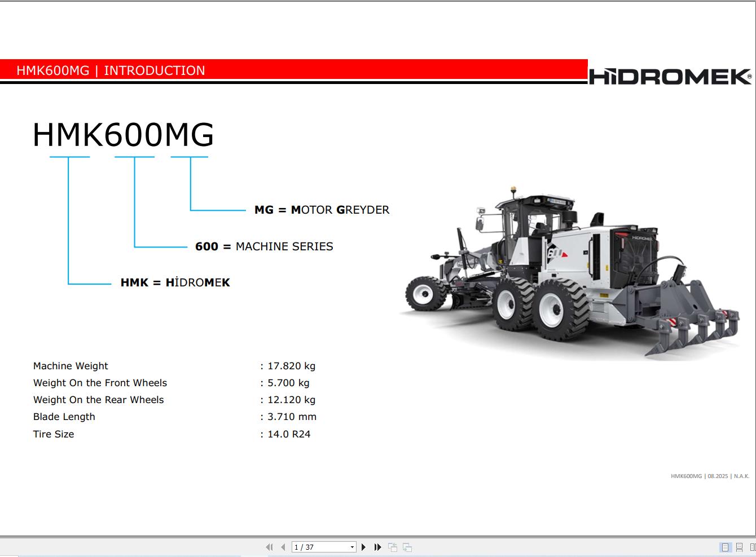Click Weight On the Front Wheels label

[100, 383]
